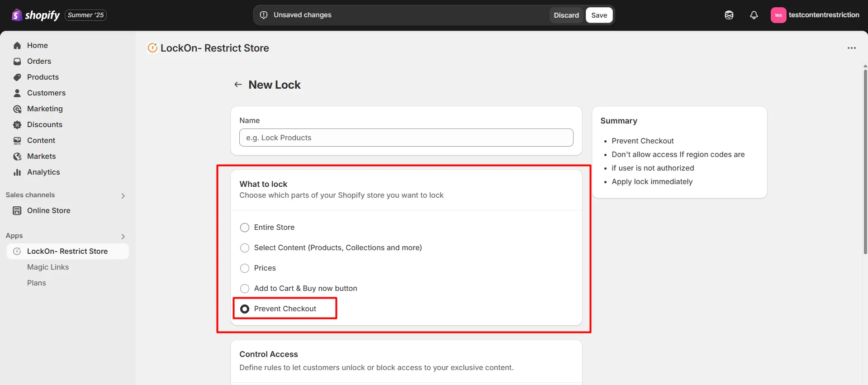The height and width of the screenshot is (385, 868).
Task: Click 'if user is not authorized' text
Action: click(653, 168)
